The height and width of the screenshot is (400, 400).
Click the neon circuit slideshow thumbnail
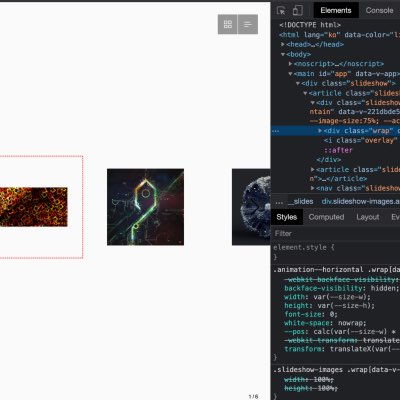pyautogui.click(x=145, y=207)
